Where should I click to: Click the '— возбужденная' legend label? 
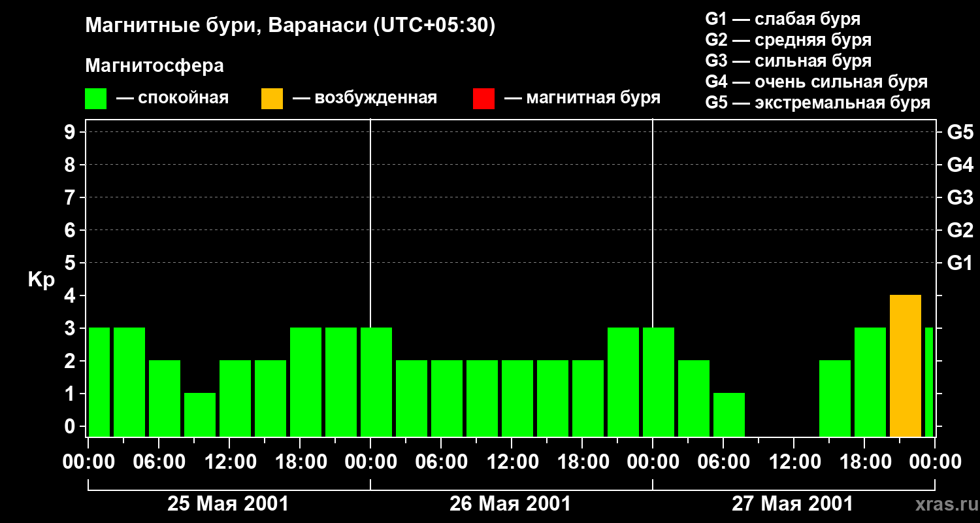pos(365,98)
